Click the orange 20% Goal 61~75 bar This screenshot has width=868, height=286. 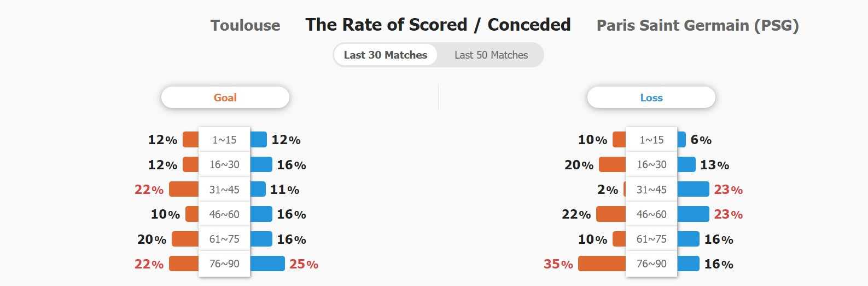point(185,239)
